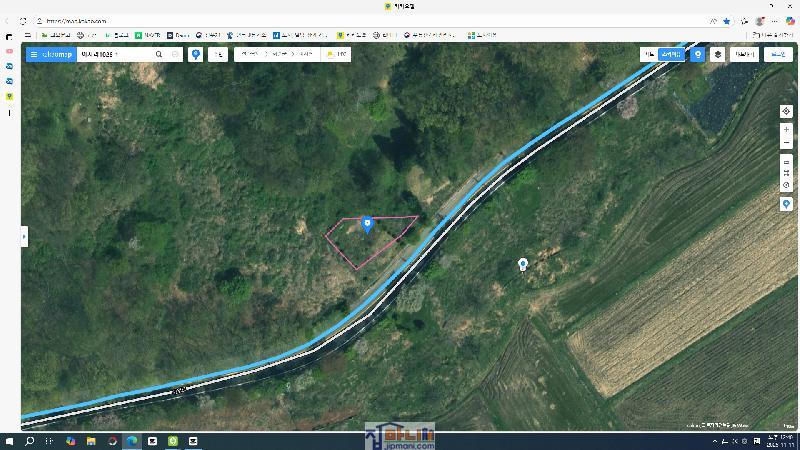Click the search magnifier icon
This screenshot has width=800, height=450.
(158, 54)
